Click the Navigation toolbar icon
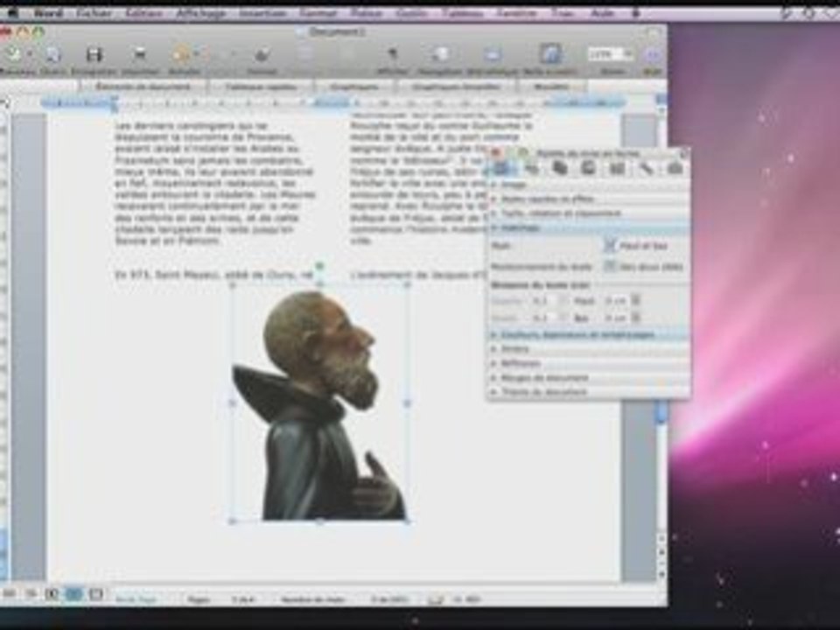This screenshot has height=630, width=840. (441, 54)
